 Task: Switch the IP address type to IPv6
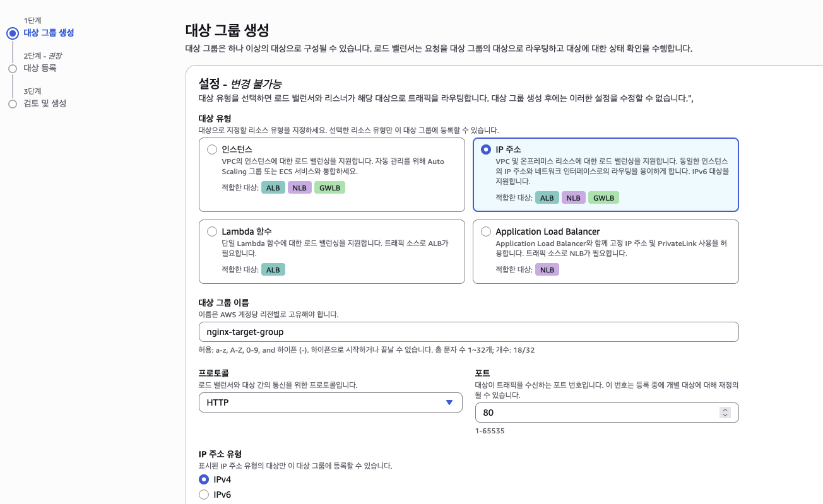pos(204,495)
